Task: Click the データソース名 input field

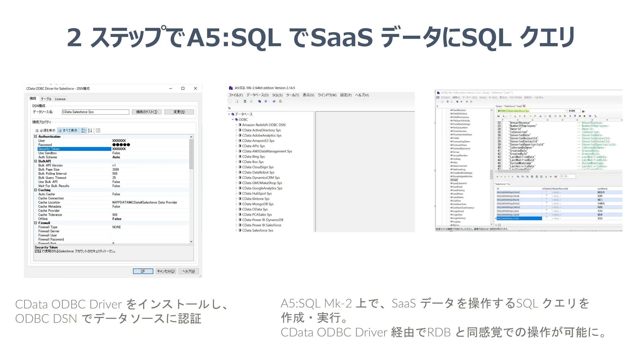Action: tap(95, 112)
